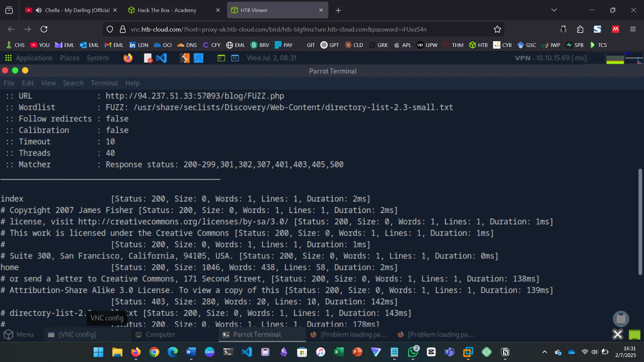The width and height of the screenshot is (644, 362).
Task: Toggle the browser extensions puzzle icon
Action: [x=580, y=29]
